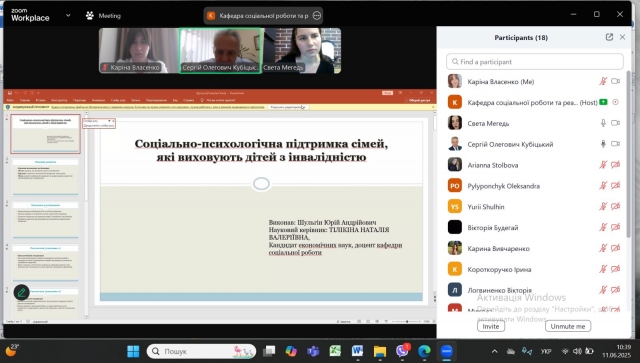Open the annotate pencil tool on shared screen
This screenshot has width=640, height=363.
tap(21, 292)
